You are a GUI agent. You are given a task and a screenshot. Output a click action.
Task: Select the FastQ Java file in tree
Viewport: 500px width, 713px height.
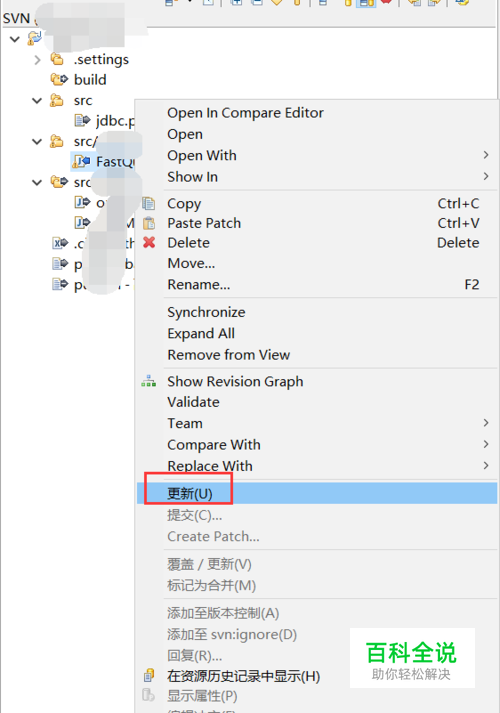[104, 161]
